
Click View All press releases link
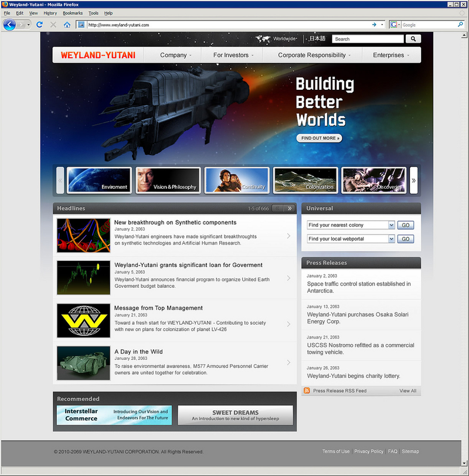tap(407, 390)
